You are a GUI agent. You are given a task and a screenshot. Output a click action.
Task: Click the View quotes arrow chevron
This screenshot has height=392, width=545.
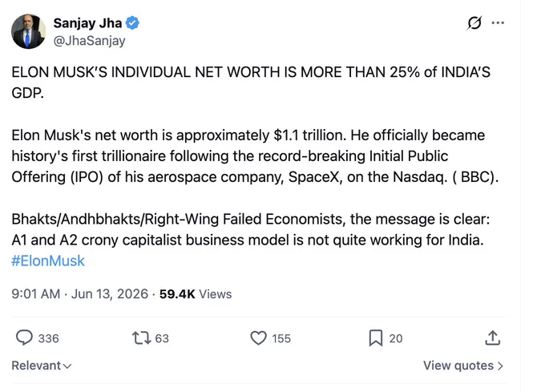point(500,366)
